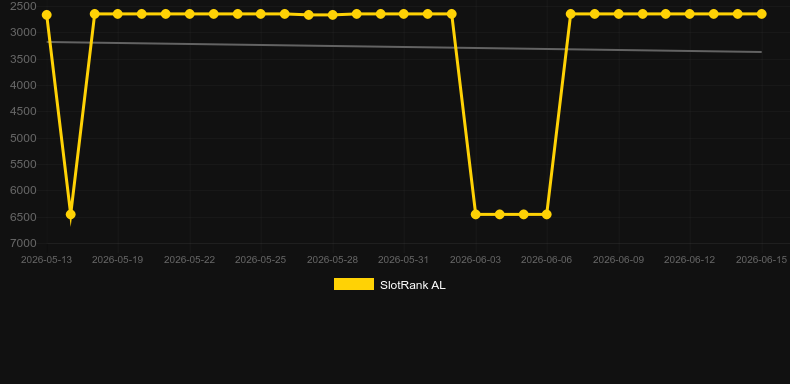
Task: Click y-axis value 3000
Action: 23,33
